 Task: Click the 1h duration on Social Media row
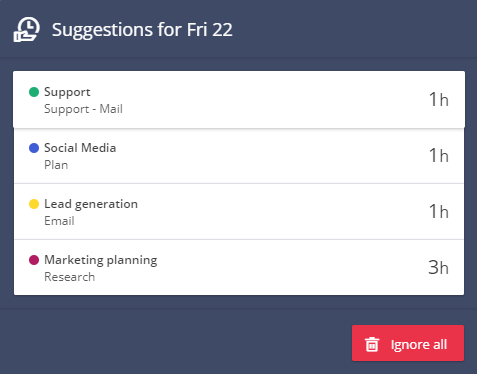439,156
